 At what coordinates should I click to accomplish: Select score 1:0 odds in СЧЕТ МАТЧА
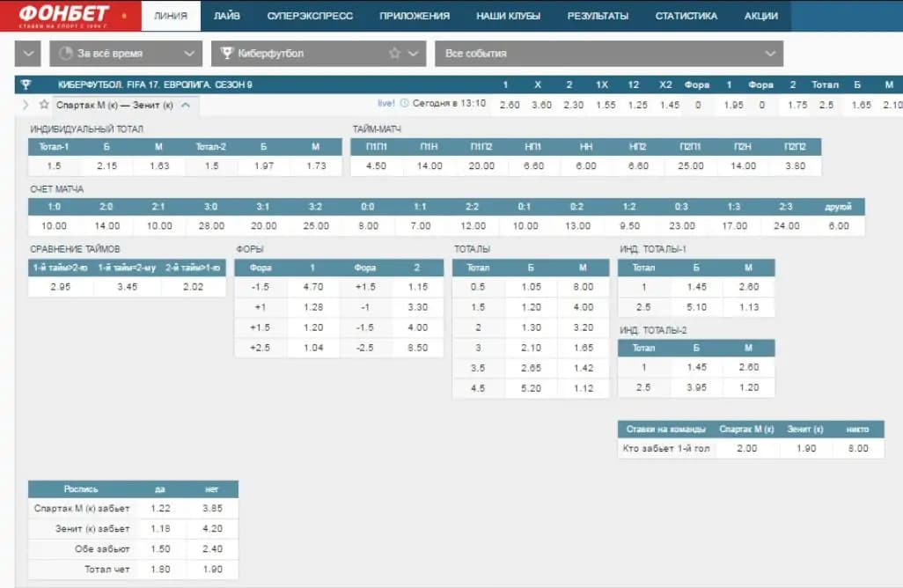coord(55,225)
